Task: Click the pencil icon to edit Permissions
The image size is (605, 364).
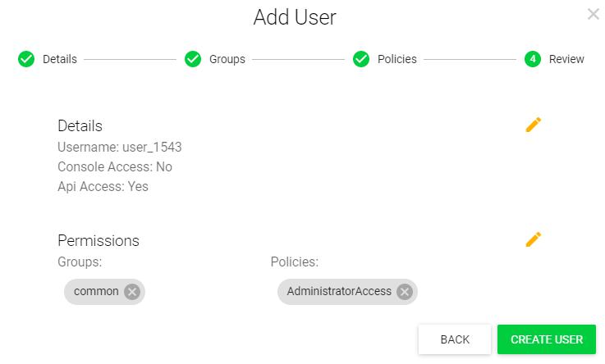Action: (534, 239)
